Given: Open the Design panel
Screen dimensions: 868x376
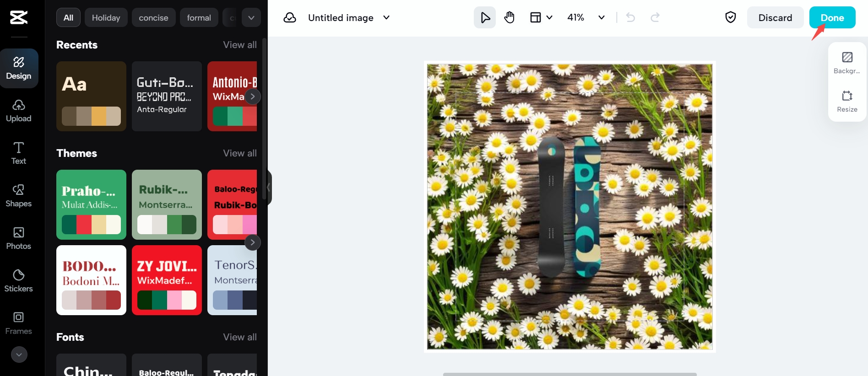Looking at the screenshot, I should coord(19,68).
